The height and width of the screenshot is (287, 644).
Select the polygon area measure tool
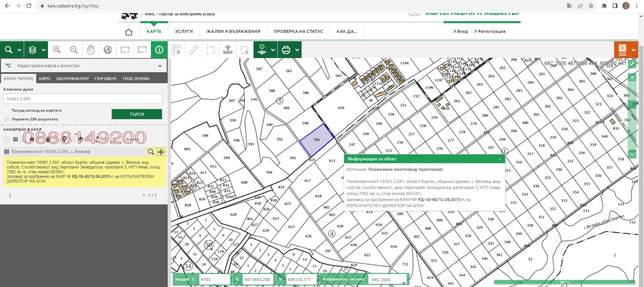tap(211, 50)
